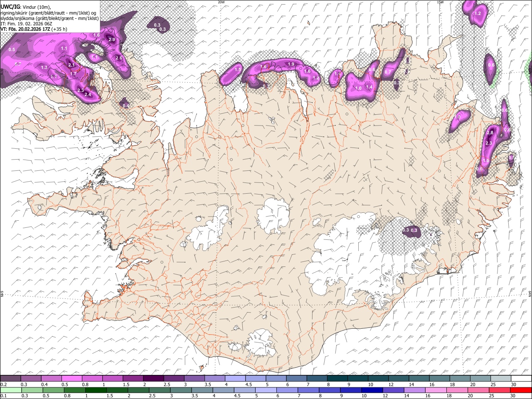Screen dimensions: 532x399
Task: Click the '2.6' precipitation value on the map
Action: pyautogui.click(x=119, y=58)
